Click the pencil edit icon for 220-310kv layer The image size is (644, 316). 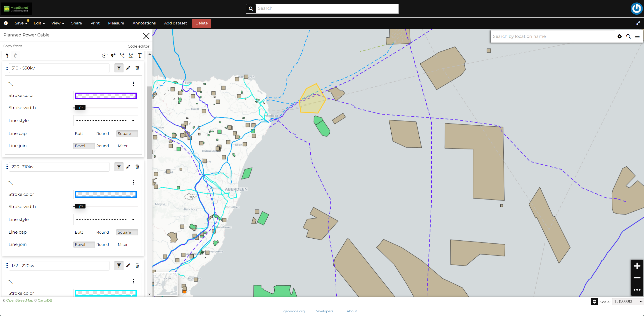click(x=128, y=167)
